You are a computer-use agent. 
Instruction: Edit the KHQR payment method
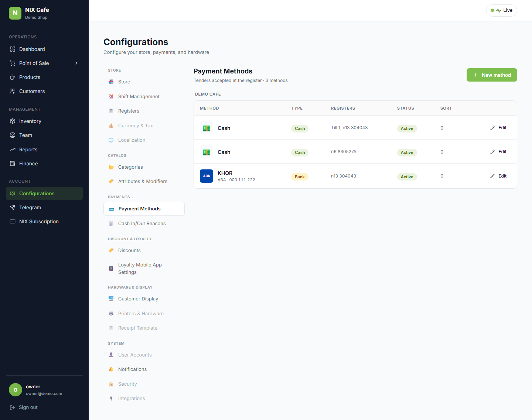(498, 176)
